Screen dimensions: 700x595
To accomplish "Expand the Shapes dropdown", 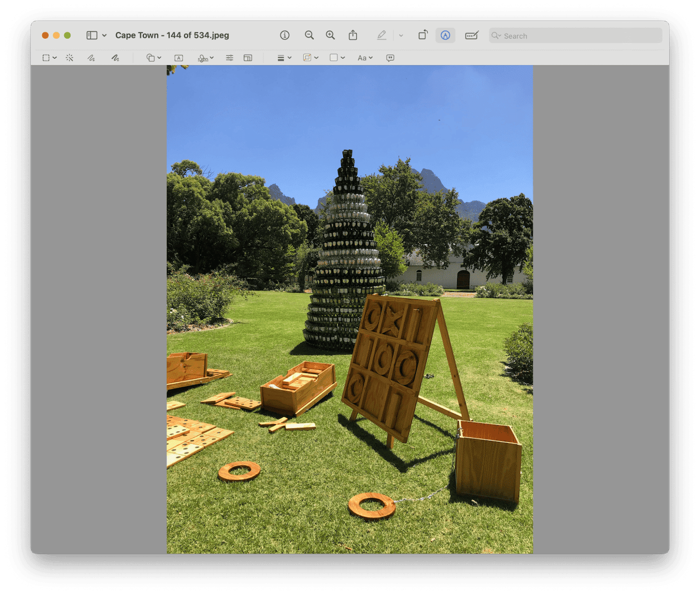I will [x=154, y=58].
